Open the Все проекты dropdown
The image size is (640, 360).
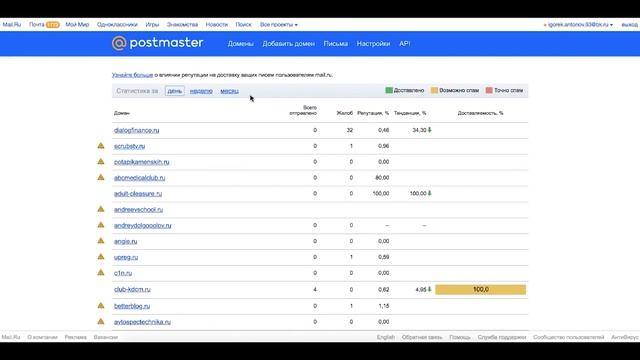279,24
